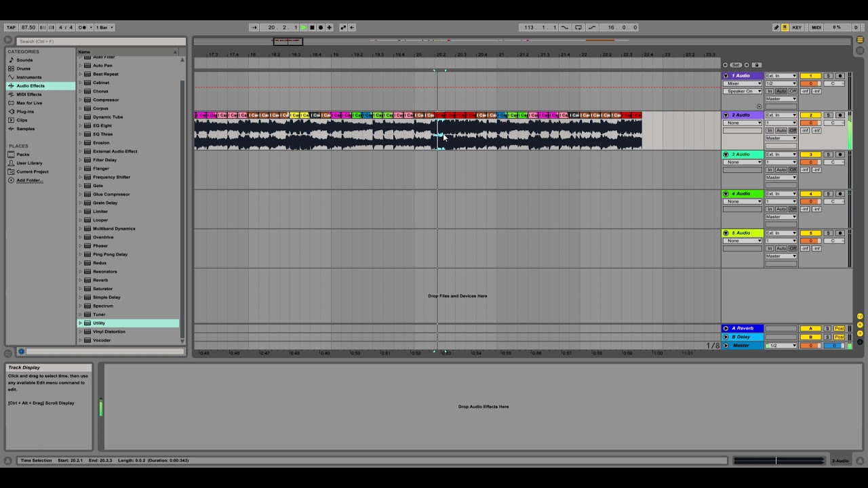The image size is (868, 488).
Task: Click the TAP tempo button
Action: tap(11, 27)
